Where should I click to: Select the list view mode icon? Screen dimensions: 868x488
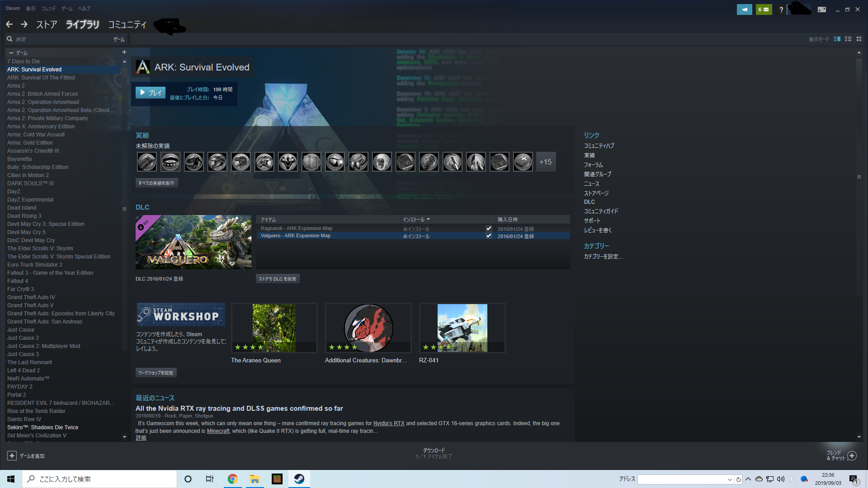click(848, 39)
